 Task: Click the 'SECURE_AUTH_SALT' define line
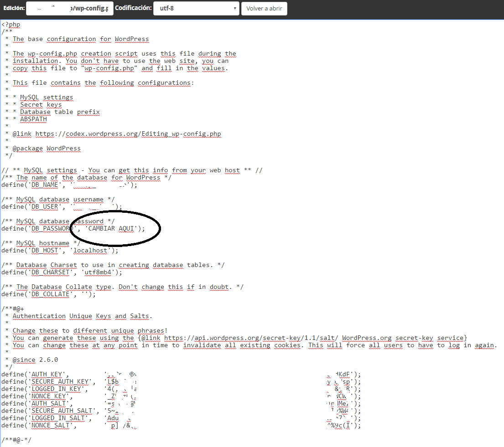(181, 411)
